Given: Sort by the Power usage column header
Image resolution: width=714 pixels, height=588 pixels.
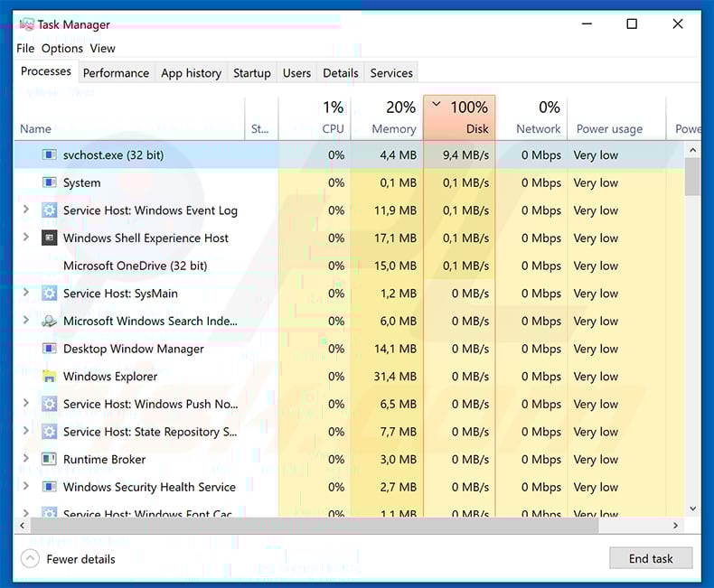Looking at the screenshot, I should coord(616,118).
